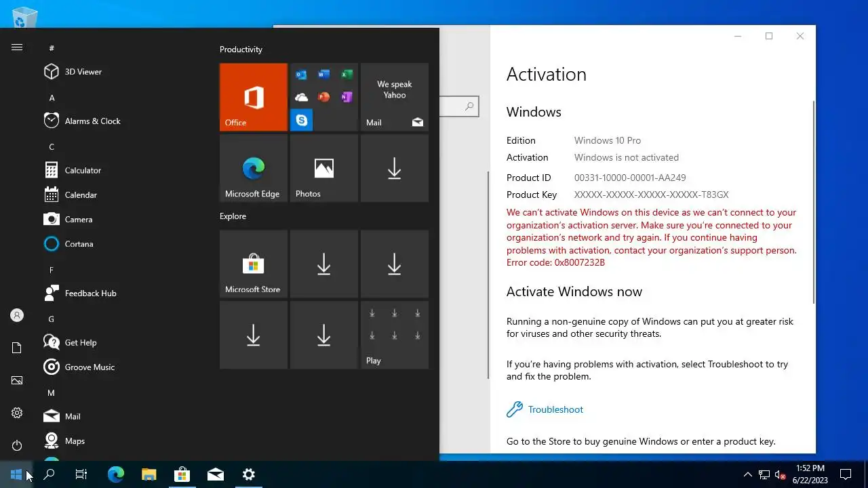The width and height of the screenshot is (868, 488).
Task: Switch to Settings on the taskbar
Action: tap(249, 474)
